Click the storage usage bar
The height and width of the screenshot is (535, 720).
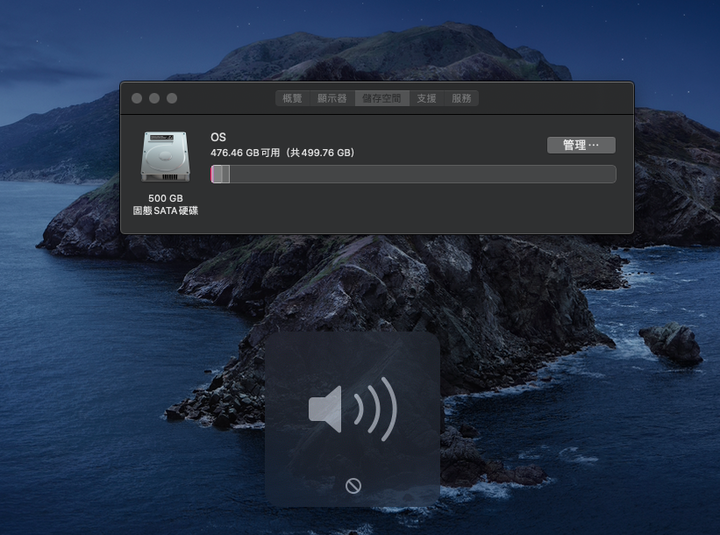pyautogui.click(x=413, y=175)
